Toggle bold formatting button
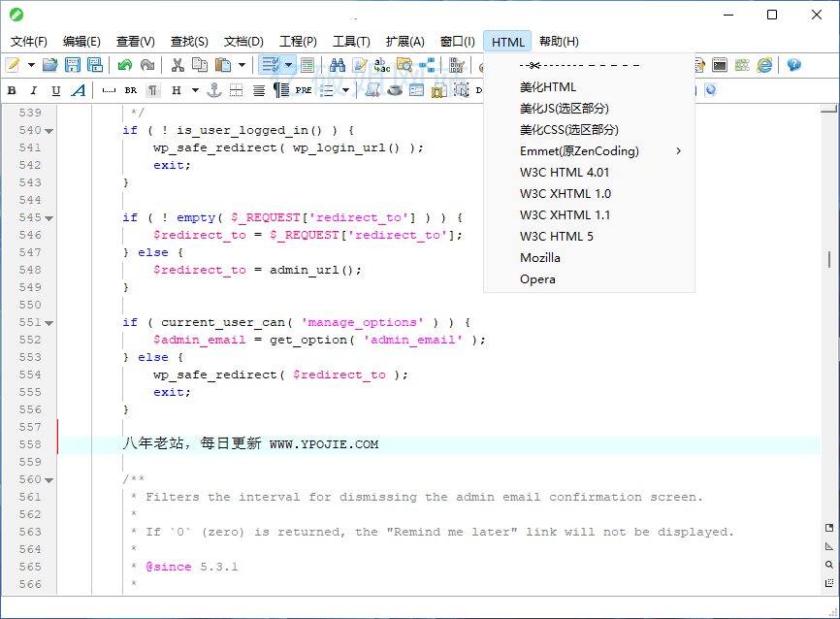This screenshot has width=840, height=619. (12, 90)
